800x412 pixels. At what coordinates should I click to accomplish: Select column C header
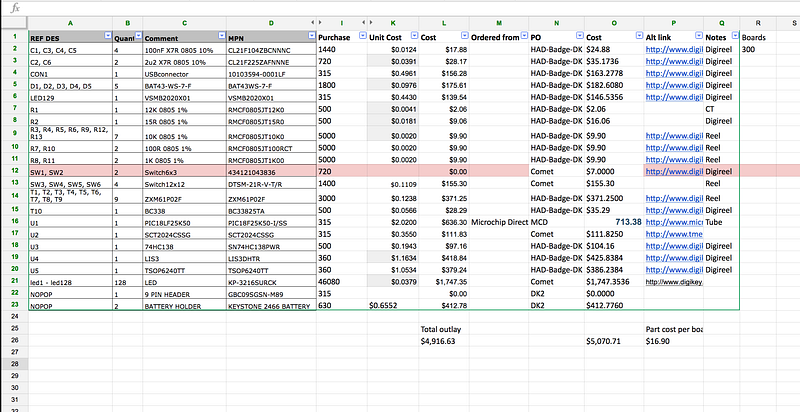[185, 23]
